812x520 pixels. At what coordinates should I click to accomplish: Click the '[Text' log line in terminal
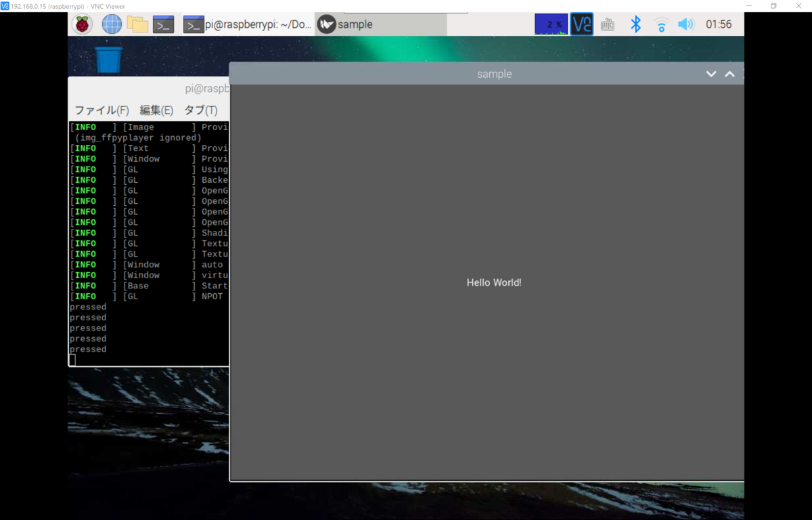[149, 148]
